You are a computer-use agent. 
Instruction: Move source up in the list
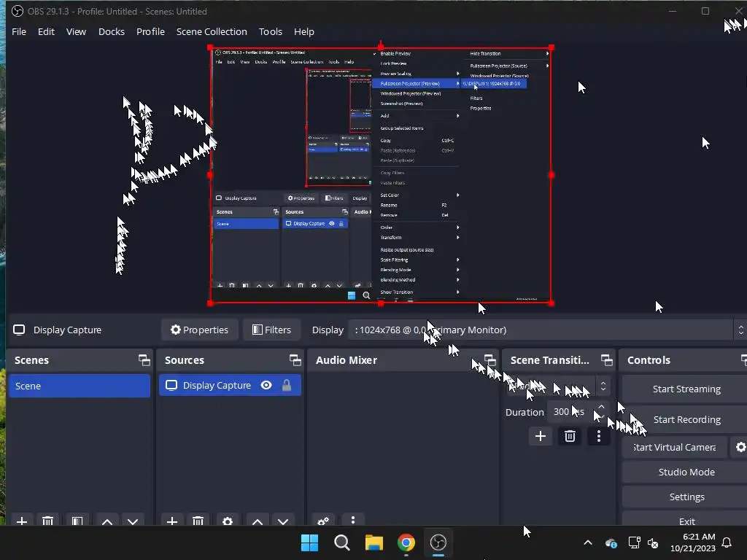[258, 521]
